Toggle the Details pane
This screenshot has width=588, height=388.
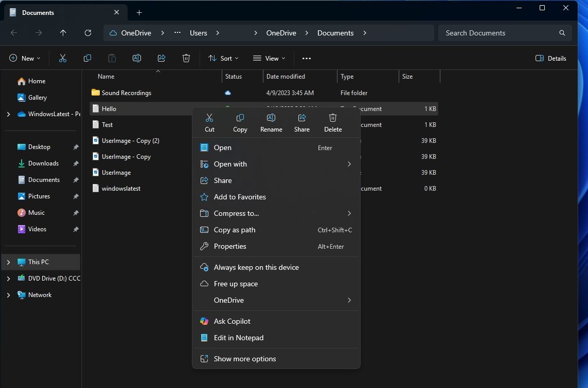tap(551, 58)
